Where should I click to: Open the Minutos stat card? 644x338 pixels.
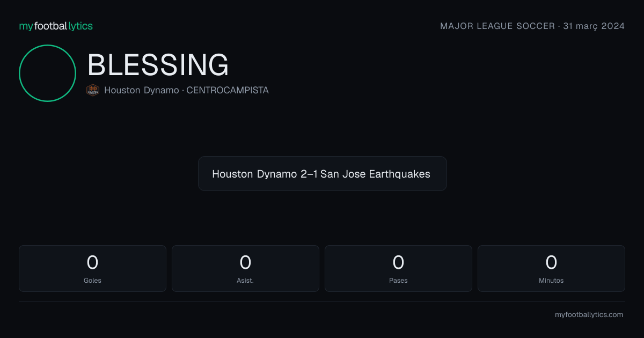coord(551,268)
